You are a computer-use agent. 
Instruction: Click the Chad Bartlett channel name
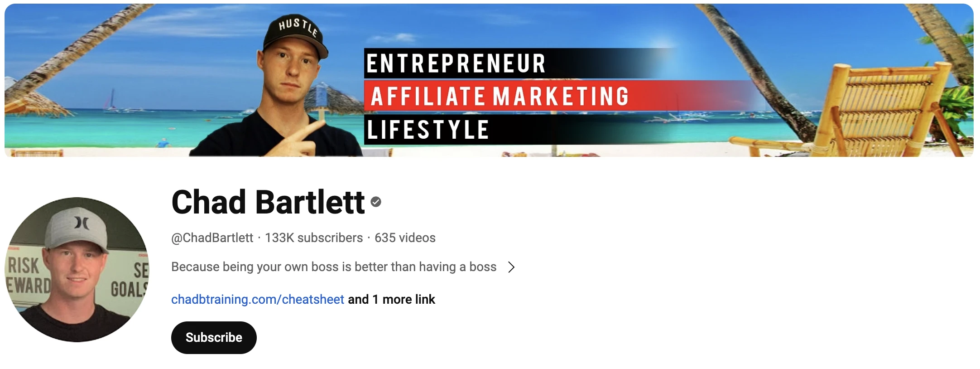(x=268, y=202)
